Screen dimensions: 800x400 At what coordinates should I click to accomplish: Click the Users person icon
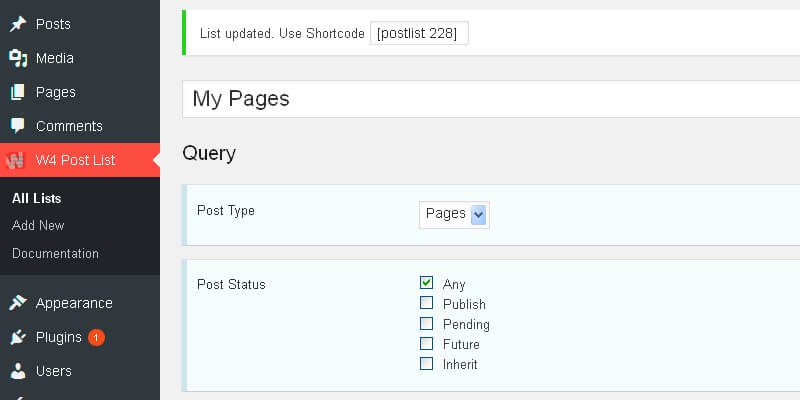pos(18,371)
